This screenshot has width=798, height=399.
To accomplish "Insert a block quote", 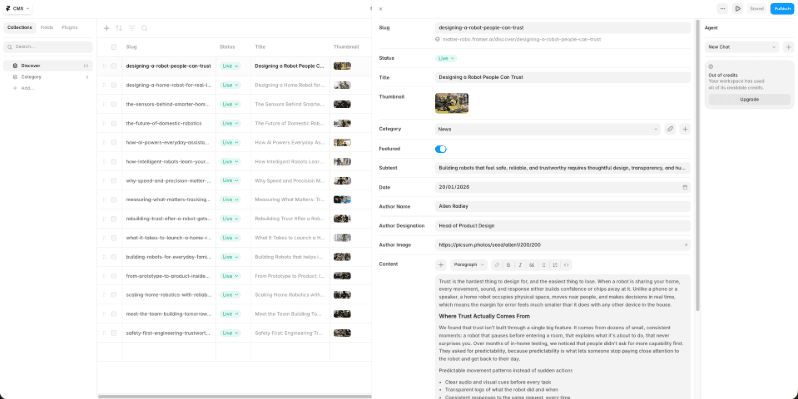I will [x=532, y=265].
